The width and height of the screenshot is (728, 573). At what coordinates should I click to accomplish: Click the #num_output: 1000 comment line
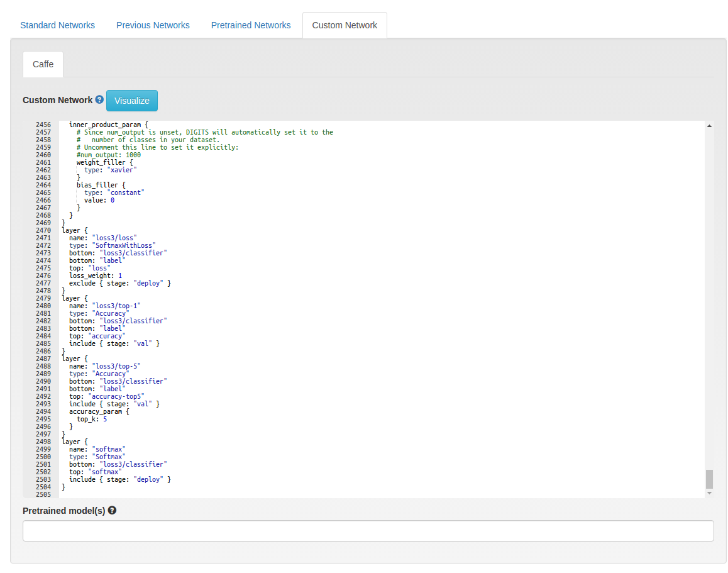(x=109, y=155)
